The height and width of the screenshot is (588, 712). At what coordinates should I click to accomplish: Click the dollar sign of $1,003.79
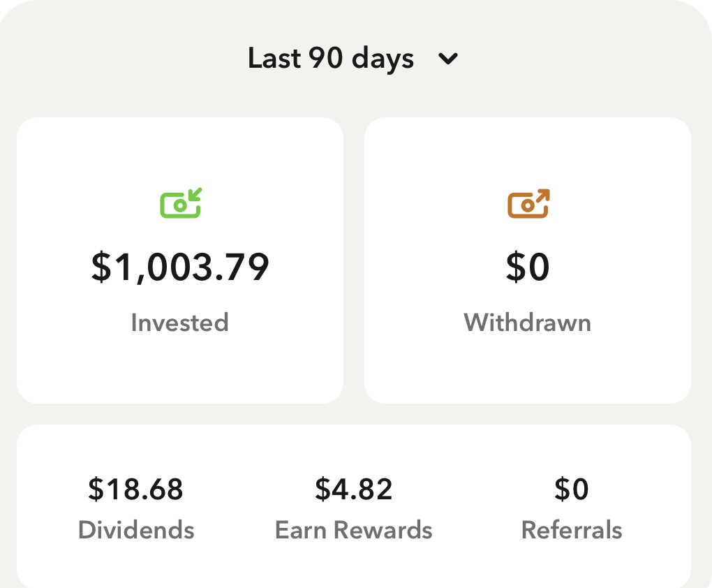(x=101, y=267)
